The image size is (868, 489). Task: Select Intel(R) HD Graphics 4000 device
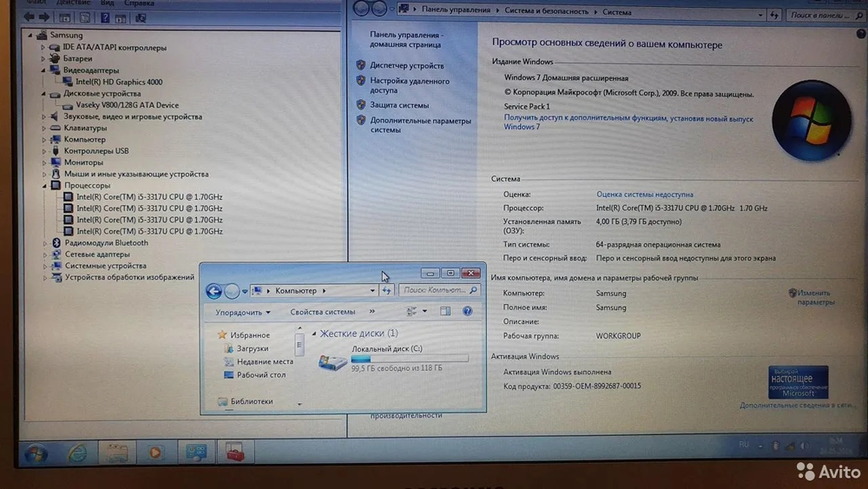pos(119,82)
